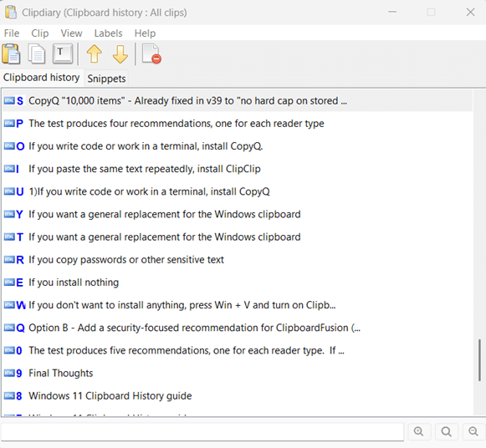
Task: Select clip 'The test produces four recommendations'
Action: point(238,123)
